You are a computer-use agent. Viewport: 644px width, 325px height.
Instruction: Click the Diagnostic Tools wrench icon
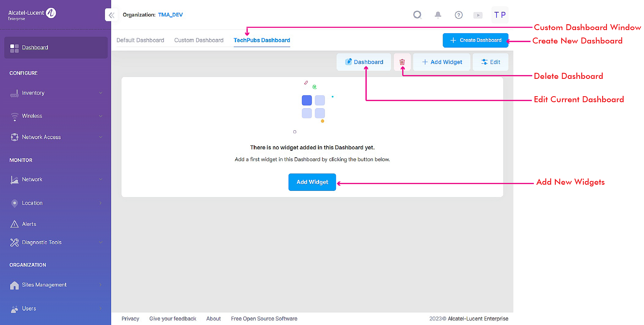click(x=14, y=242)
